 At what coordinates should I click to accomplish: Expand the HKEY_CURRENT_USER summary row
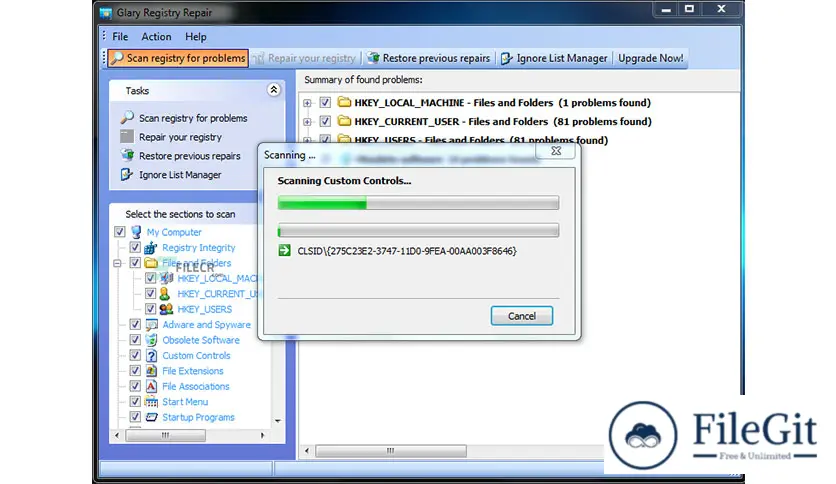pos(307,122)
